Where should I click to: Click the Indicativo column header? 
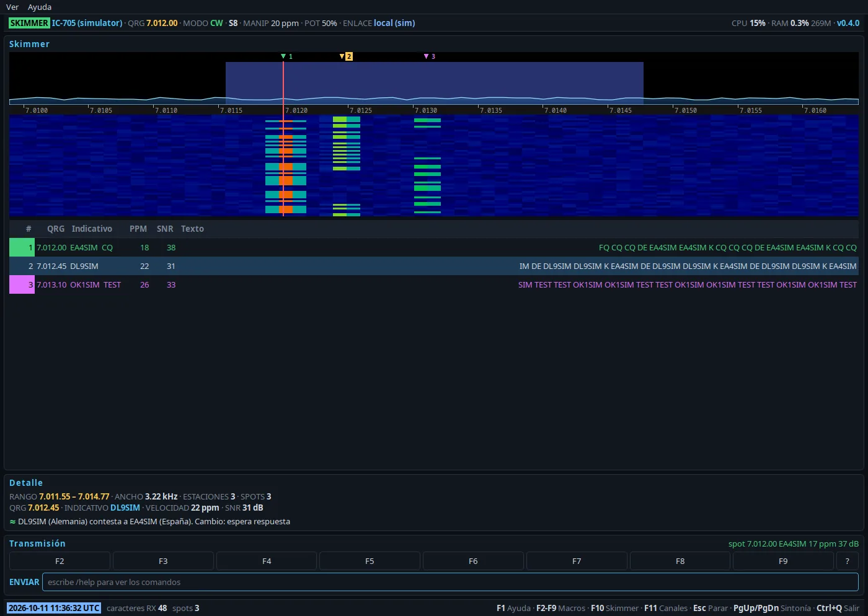tap(92, 229)
